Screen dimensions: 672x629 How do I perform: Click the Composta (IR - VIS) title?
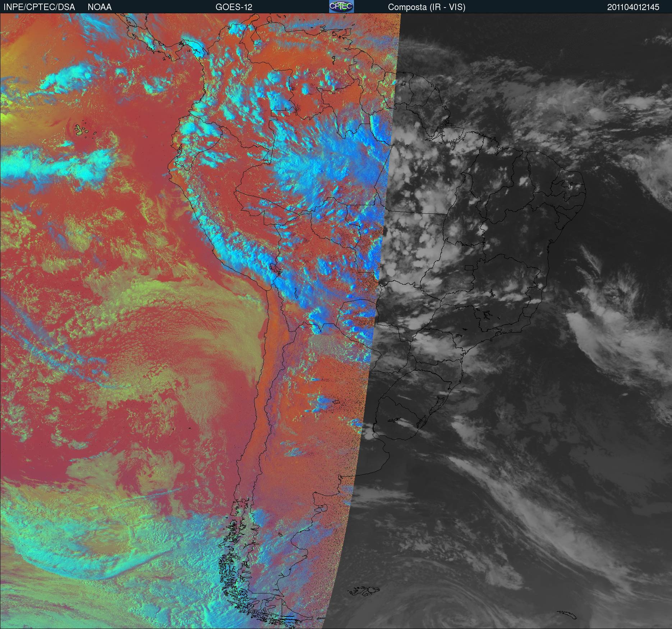point(427,7)
